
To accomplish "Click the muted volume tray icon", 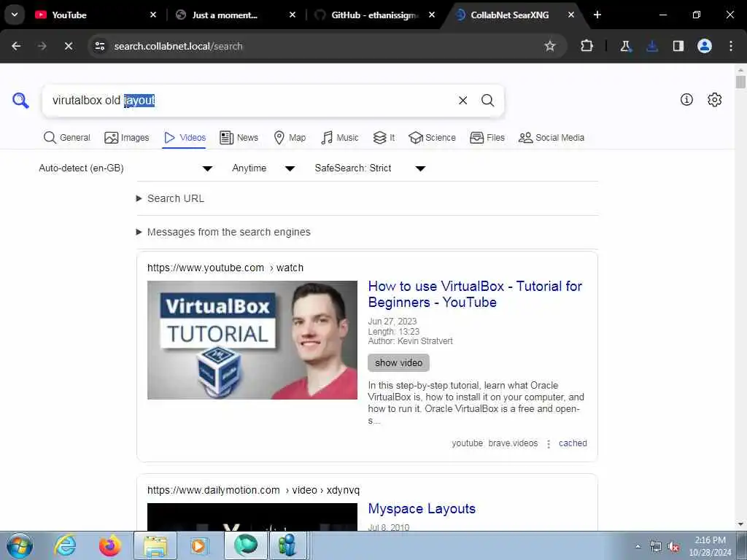I will click(673, 547).
